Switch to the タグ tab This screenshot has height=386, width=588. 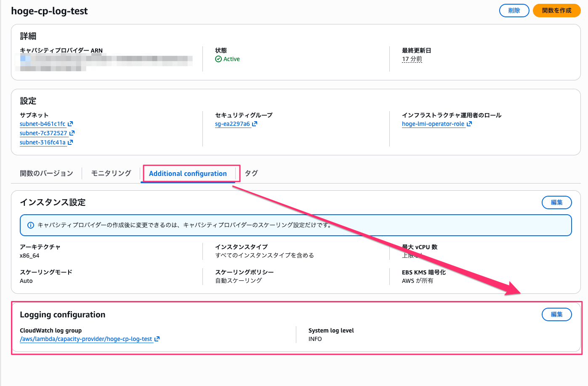pos(251,173)
